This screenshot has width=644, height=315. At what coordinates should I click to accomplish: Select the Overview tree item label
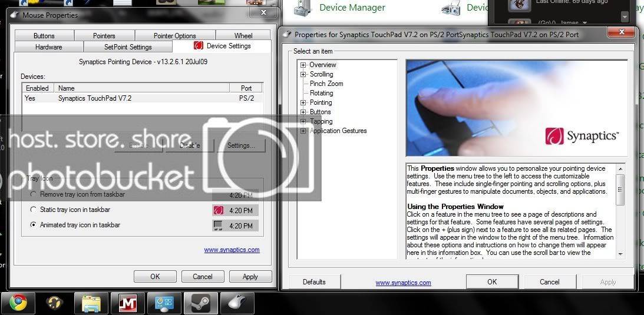(323, 65)
